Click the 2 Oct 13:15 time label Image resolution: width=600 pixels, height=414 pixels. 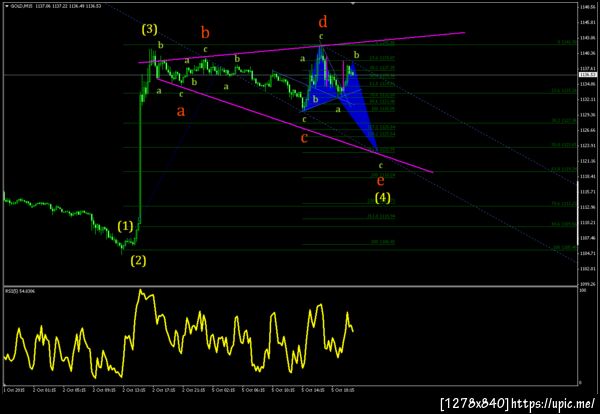[134, 390]
